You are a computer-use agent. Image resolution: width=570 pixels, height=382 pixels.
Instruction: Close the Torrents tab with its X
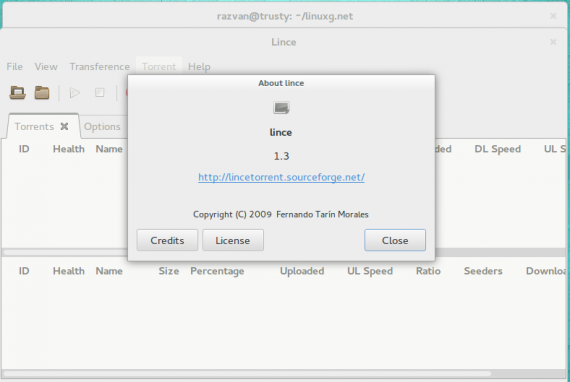[x=64, y=126]
